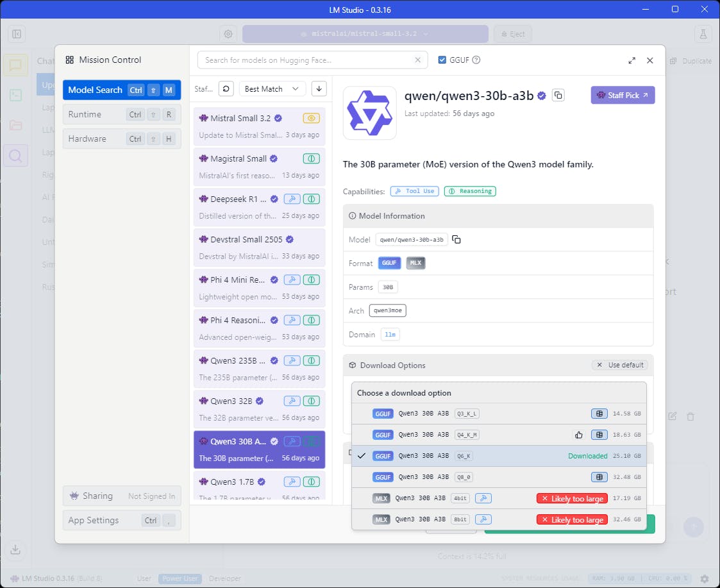Viewport: 720px width, 588px height.
Task: Choose the Q6_K downloaded option
Action: (499, 456)
